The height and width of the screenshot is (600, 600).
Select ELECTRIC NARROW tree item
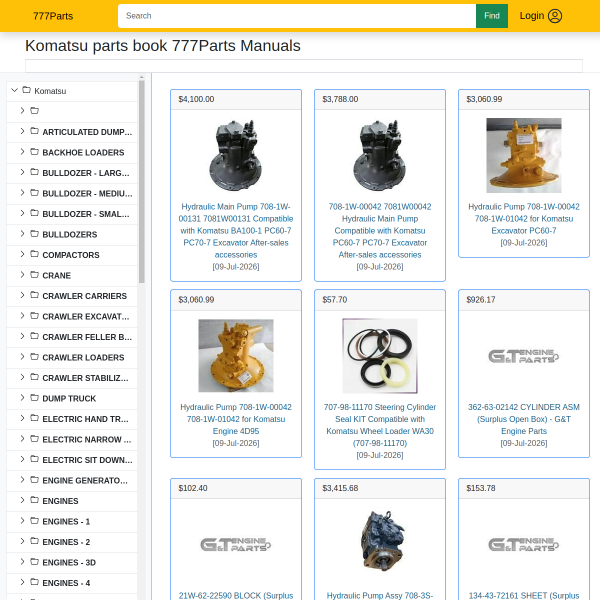click(x=86, y=440)
